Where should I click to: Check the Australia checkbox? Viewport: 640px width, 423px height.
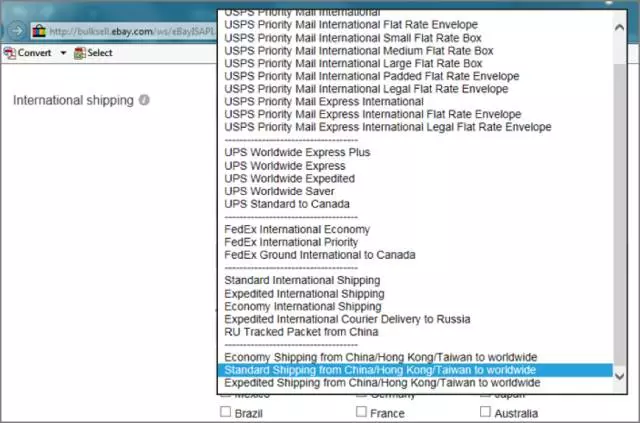click(486, 413)
